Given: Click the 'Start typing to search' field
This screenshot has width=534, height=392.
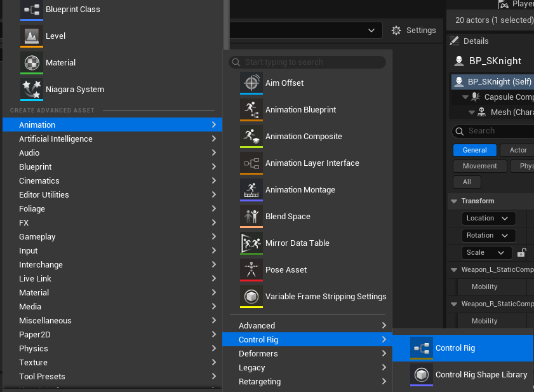Looking at the screenshot, I should pyautogui.click(x=307, y=62).
